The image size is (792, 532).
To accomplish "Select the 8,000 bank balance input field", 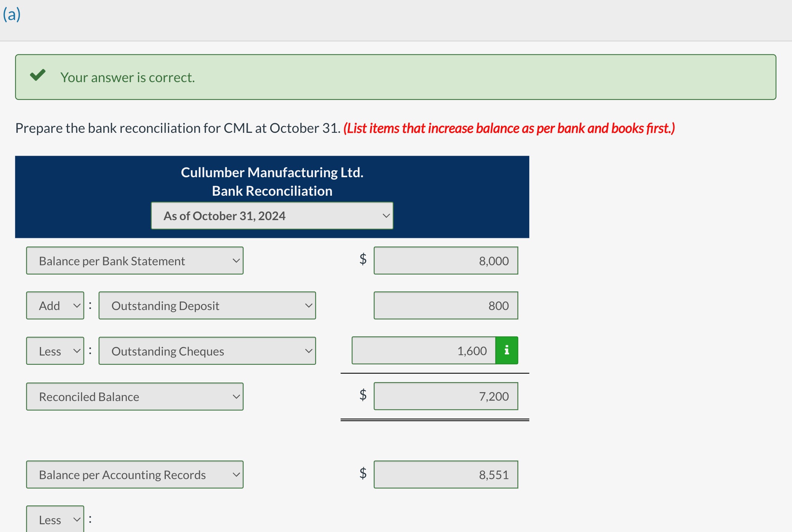I will (x=446, y=260).
